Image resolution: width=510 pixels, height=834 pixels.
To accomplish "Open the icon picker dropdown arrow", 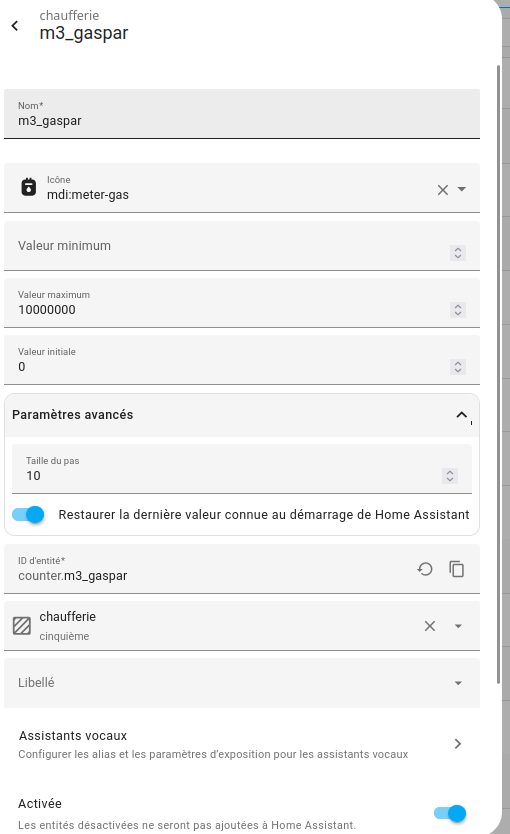I will (x=462, y=189).
